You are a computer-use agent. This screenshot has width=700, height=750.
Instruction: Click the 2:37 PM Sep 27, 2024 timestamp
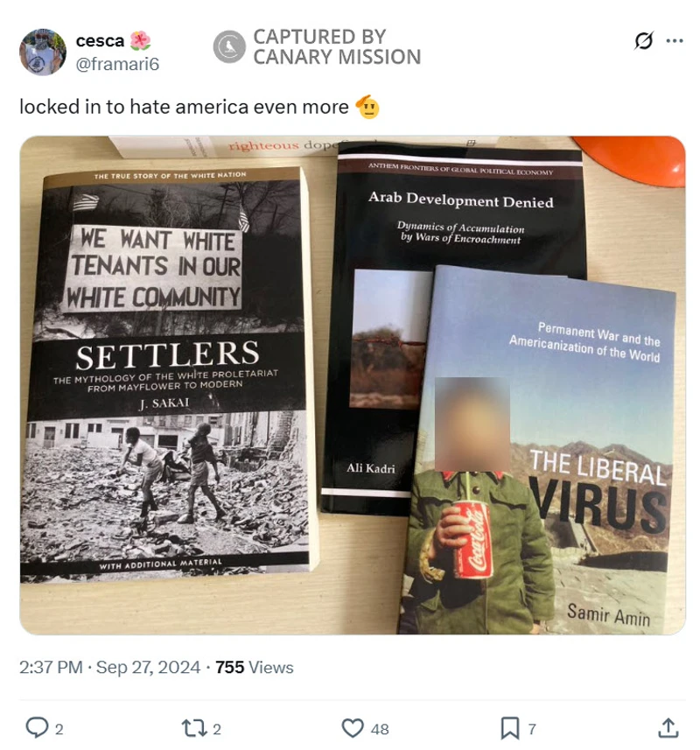point(109,667)
